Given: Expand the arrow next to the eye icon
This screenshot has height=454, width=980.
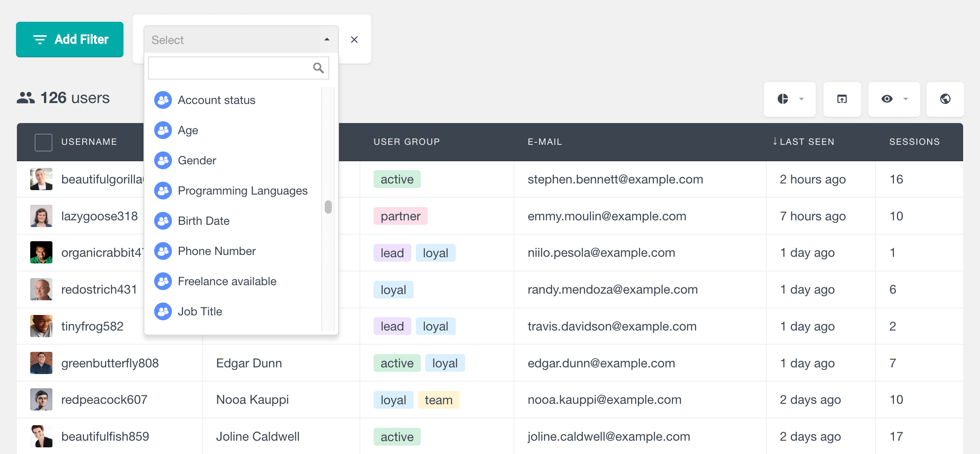Looking at the screenshot, I should (905, 99).
